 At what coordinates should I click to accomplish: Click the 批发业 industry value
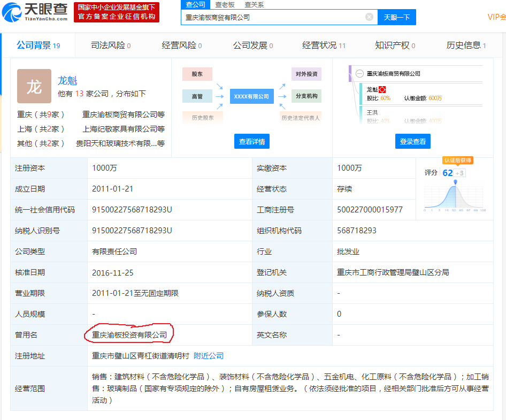348,251
